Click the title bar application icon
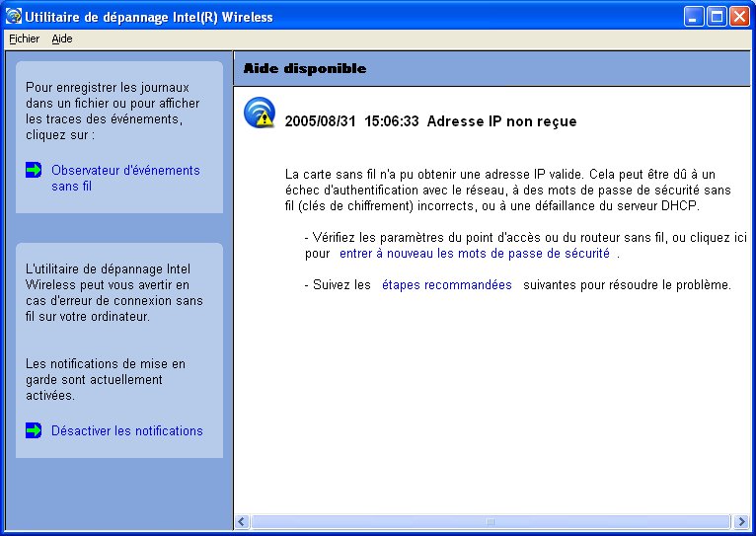 (x=14, y=17)
